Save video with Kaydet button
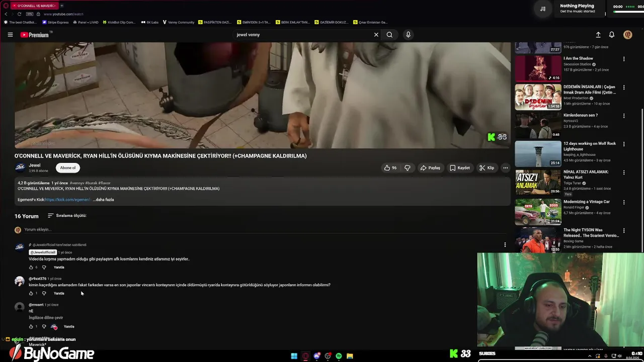The width and height of the screenshot is (644, 362). (x=460, y=168)
